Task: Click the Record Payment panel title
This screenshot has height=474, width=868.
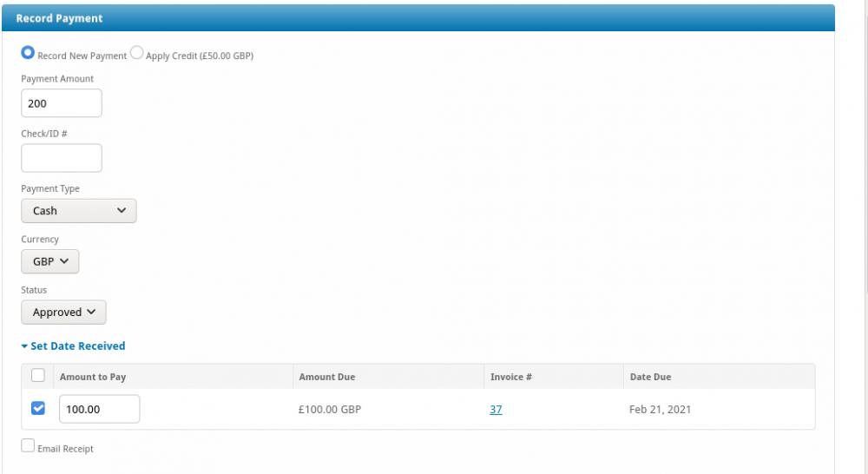Action: [59, 18]
